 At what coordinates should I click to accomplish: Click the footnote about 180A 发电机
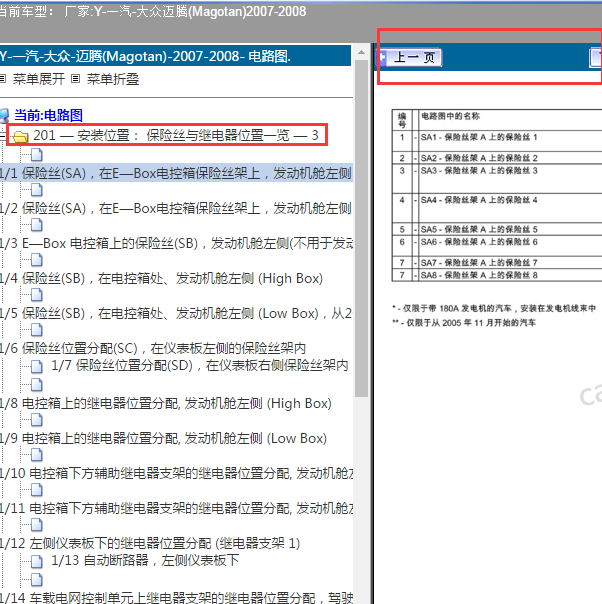[x=494, y=308]
